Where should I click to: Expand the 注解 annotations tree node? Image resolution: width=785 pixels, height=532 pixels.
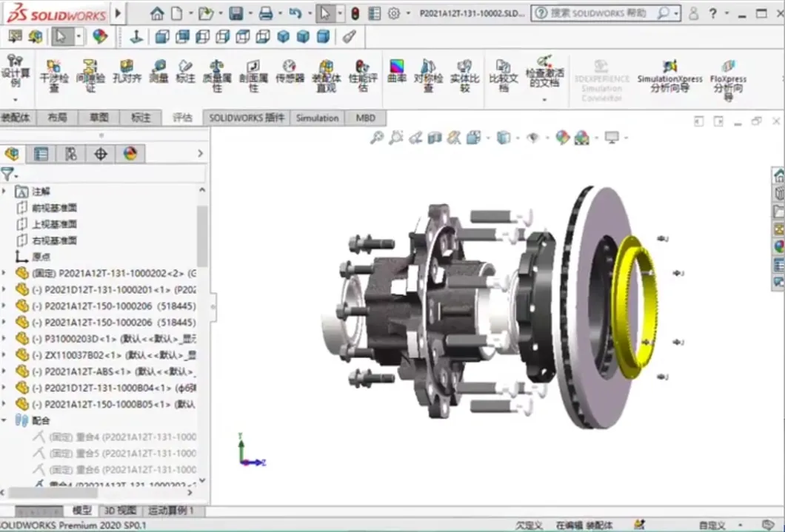click(x=4, y=192)
